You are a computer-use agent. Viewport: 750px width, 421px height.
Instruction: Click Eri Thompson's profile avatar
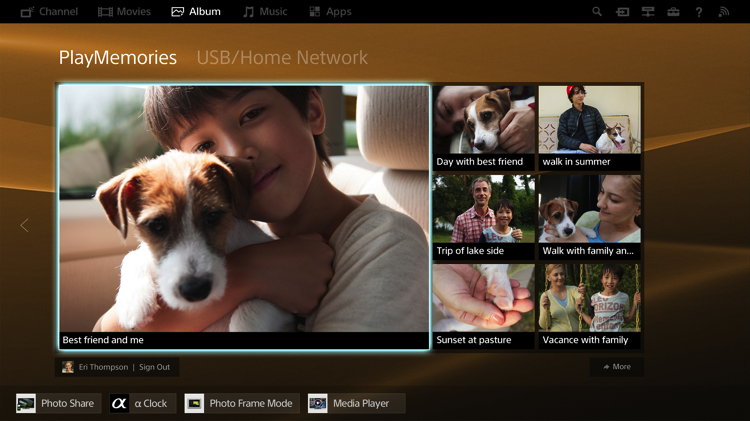68,367
